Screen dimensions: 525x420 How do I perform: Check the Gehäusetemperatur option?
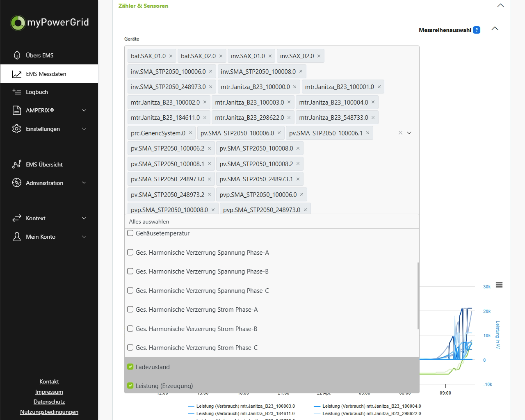[x=130, y=233]
